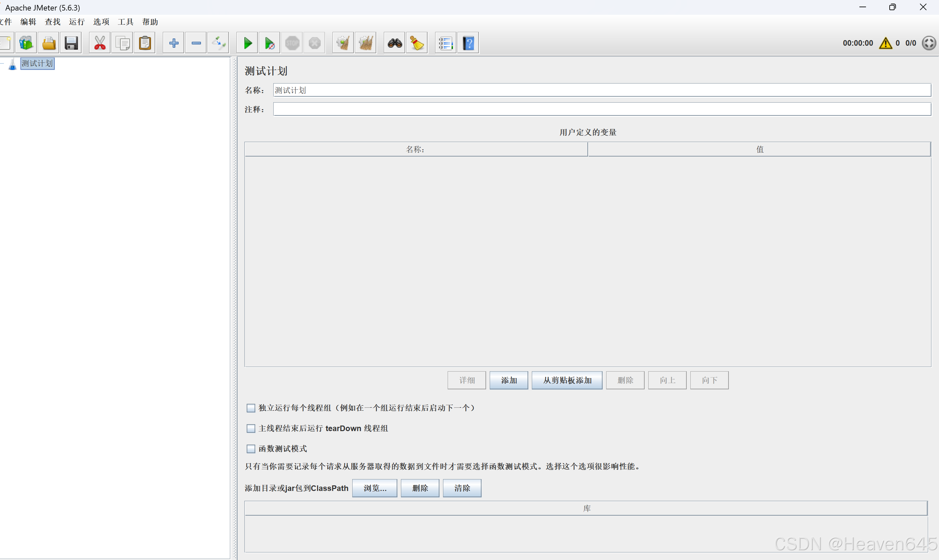Click the Cut scissors icon
Screen dimensions: 939x560
point(100,43)
